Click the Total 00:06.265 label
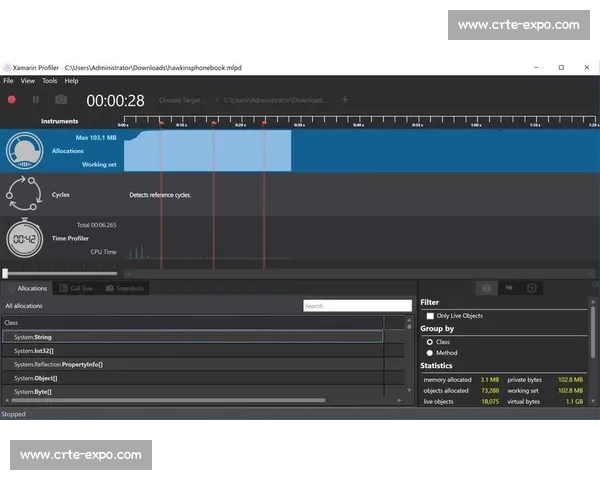This screenshot has width=600, height=480. tap(96, 225)
